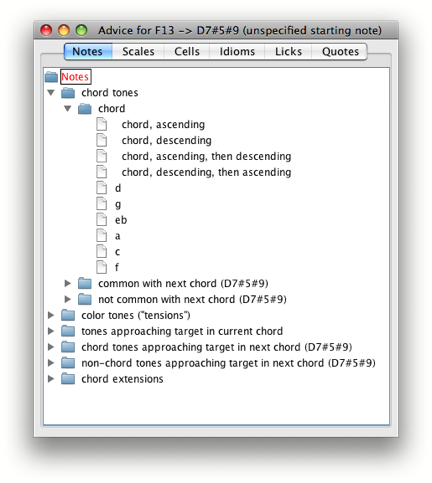Screen dimensions: 432x483
Task: Switch to the Quotes tab
Action: pyautogui.click(x=340, y=52)
